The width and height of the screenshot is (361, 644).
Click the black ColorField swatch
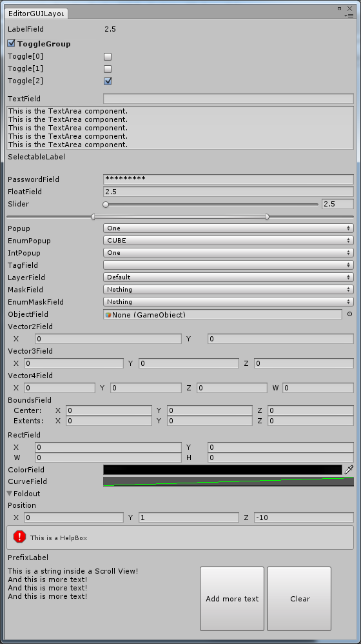point(222,470)
